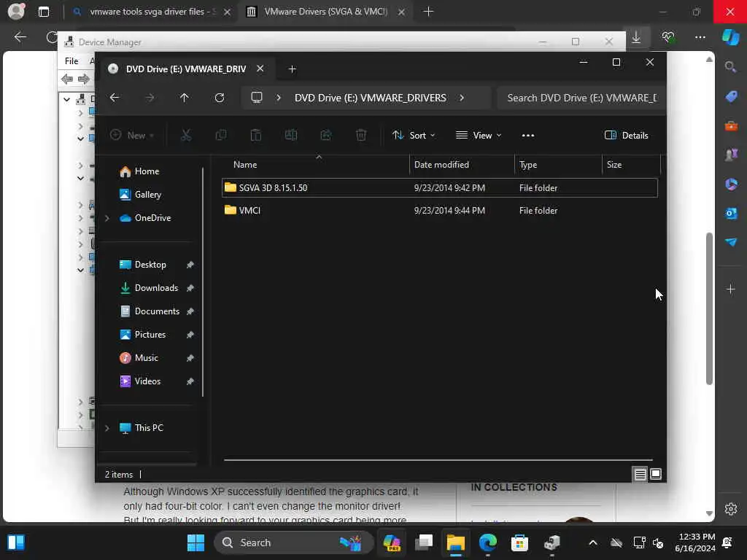Toggle the Details pane button
The width and height of the screenshot is (747, 560).
pos(627,135)
